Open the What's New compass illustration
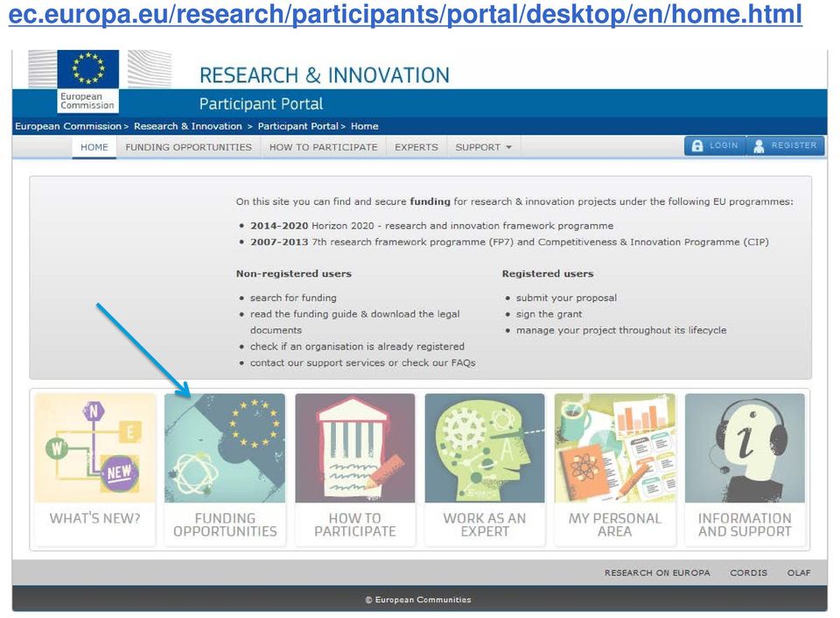This screenshot has width=840, height=618. click(94, 448)
